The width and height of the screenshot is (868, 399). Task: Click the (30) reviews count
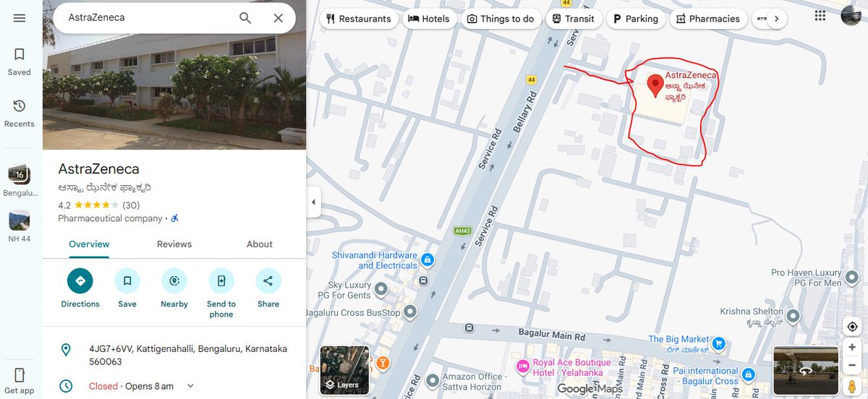[x=131, y=205]
